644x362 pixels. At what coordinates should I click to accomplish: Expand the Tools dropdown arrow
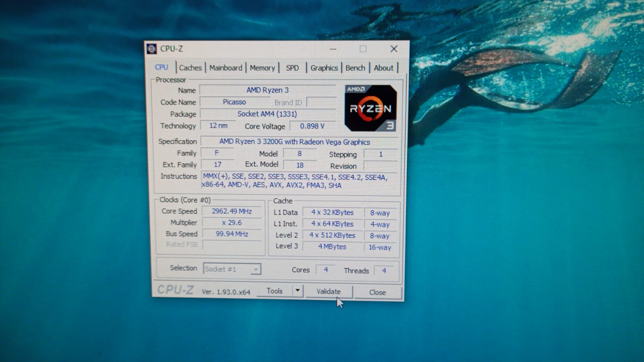coord(298,290)
